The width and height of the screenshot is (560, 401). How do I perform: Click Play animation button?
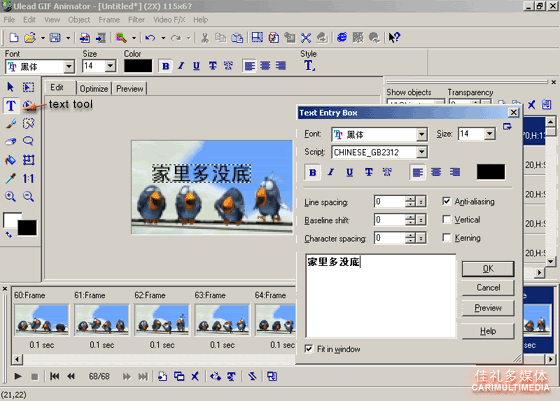18,376
